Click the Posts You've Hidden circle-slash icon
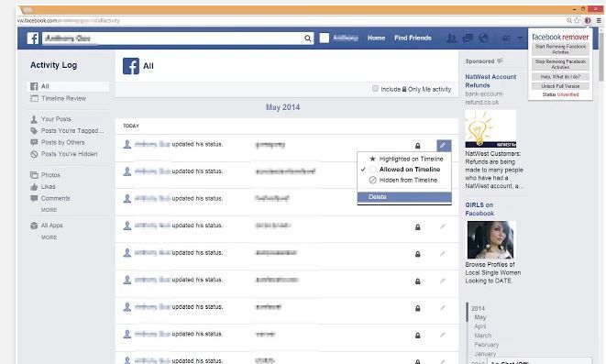The height and width of the screenshot is (364, 606). (x=34, y=154)
